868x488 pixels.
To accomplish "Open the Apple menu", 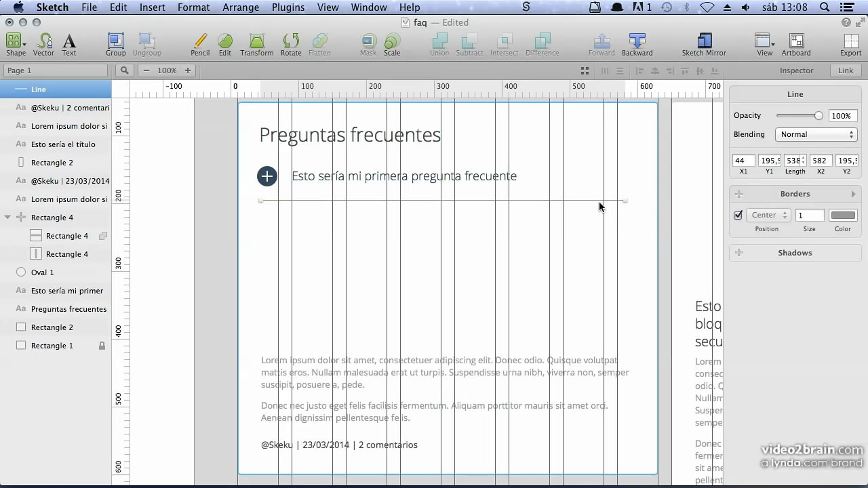I will 18,7.
